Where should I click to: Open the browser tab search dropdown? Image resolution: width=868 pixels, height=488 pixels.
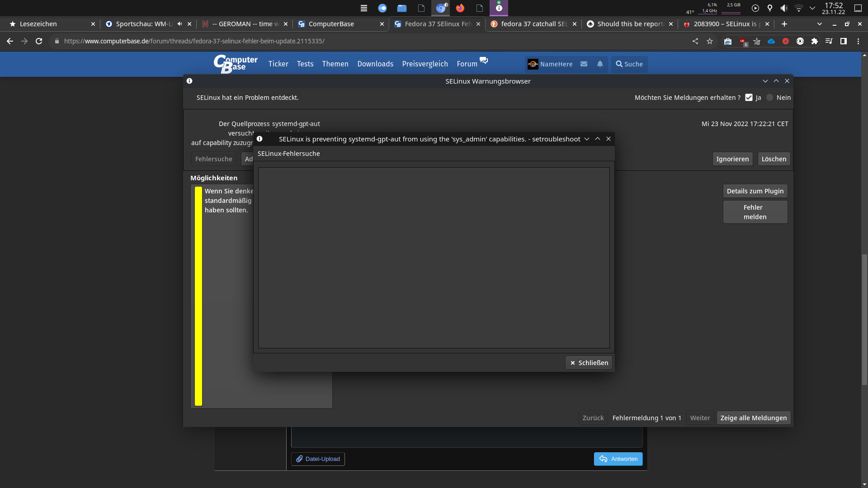(820, 24)
